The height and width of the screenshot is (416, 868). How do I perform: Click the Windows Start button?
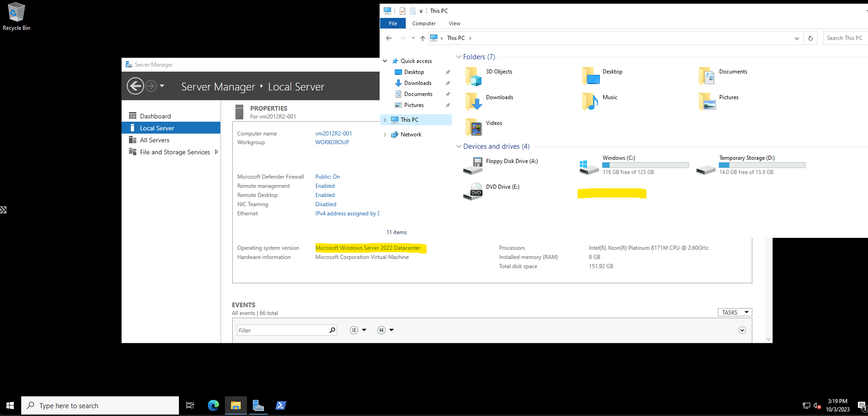click(10, 405)
